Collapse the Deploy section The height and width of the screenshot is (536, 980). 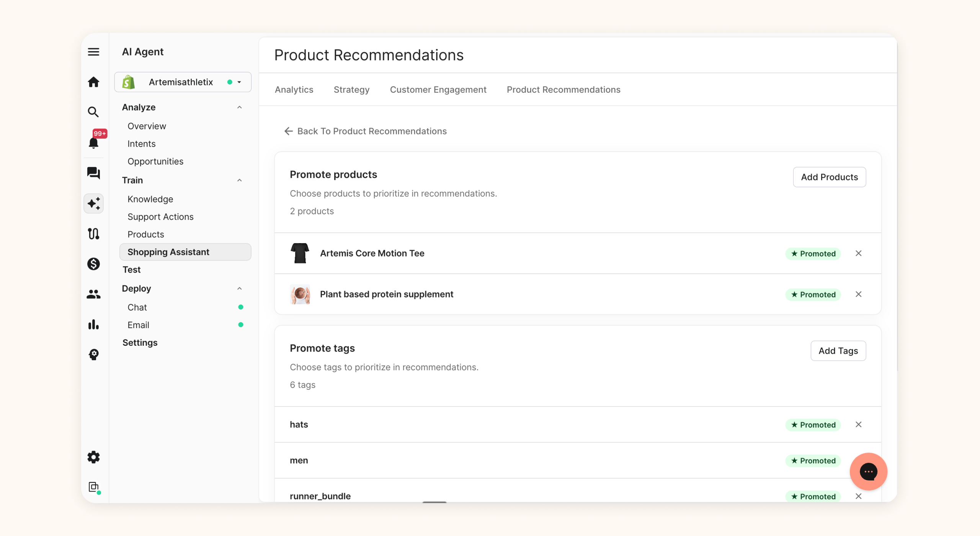[x=240, y=289]
